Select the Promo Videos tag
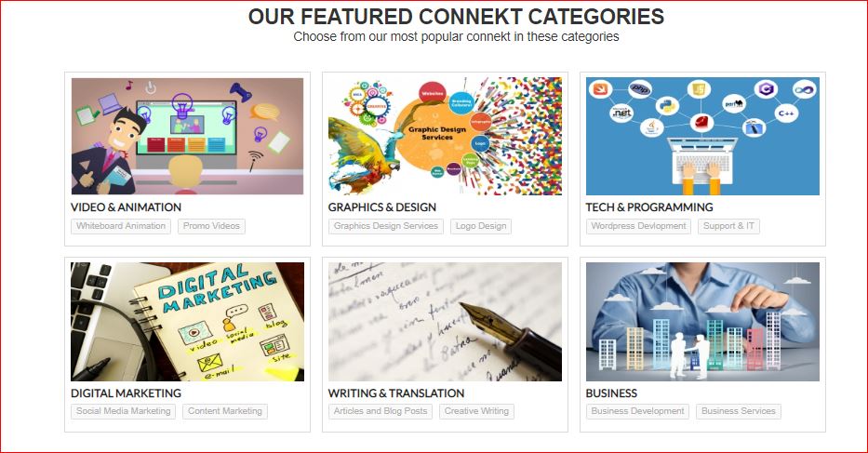This screenshot has width=868, height=453. (211, 226)
